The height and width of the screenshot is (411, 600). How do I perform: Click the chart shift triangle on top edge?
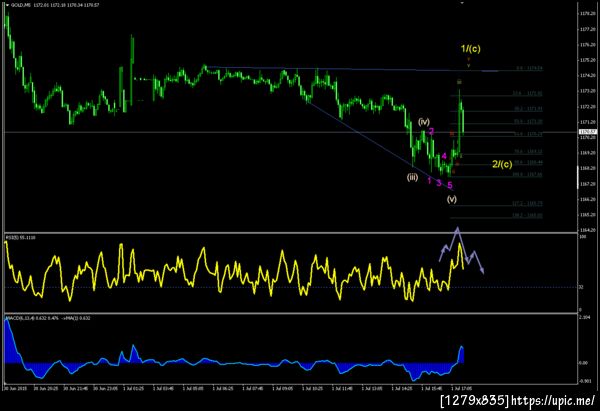[462, 3]
